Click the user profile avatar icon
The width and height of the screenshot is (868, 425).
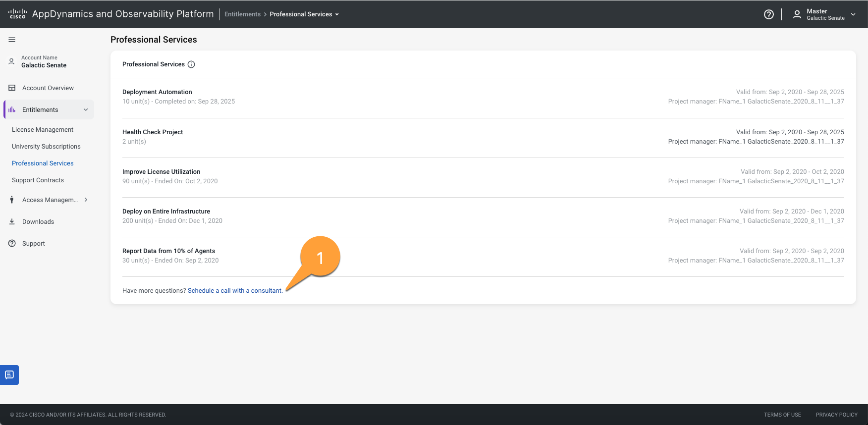point(797,14)
